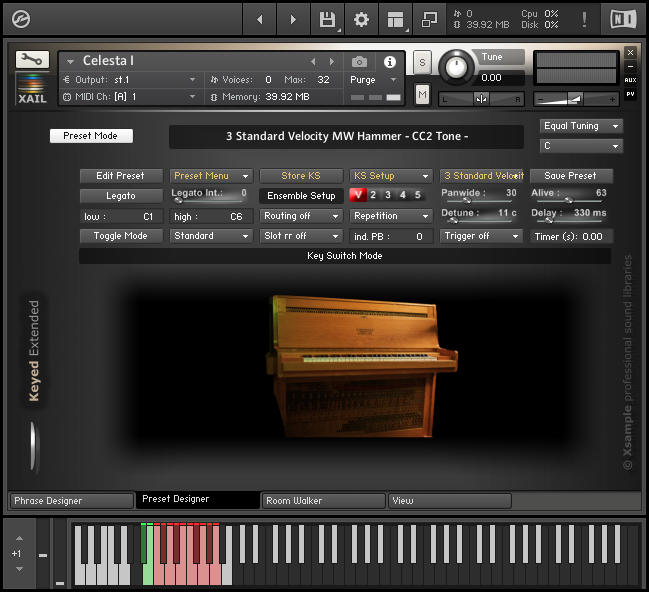Select ensemble slot 3
The image size is (649, 592).
pyautogui.click(x=388, y=195)
